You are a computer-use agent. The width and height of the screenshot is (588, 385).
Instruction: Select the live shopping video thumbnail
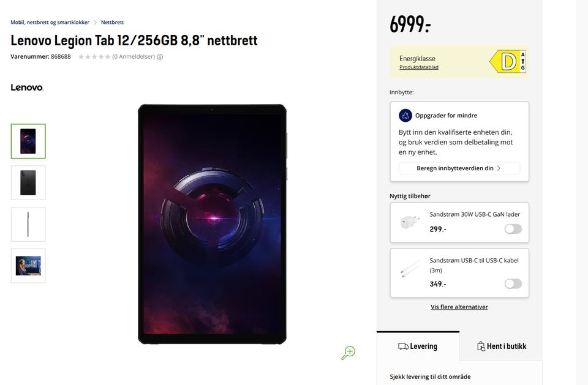tap(28, 266)
